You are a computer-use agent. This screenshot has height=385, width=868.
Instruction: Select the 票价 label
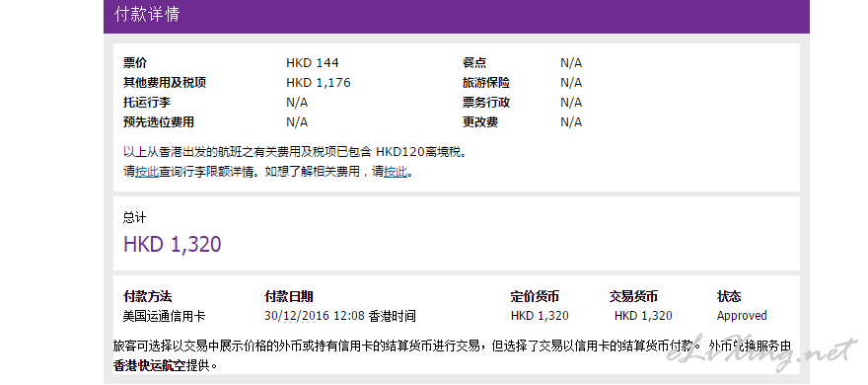click(134, 63)
